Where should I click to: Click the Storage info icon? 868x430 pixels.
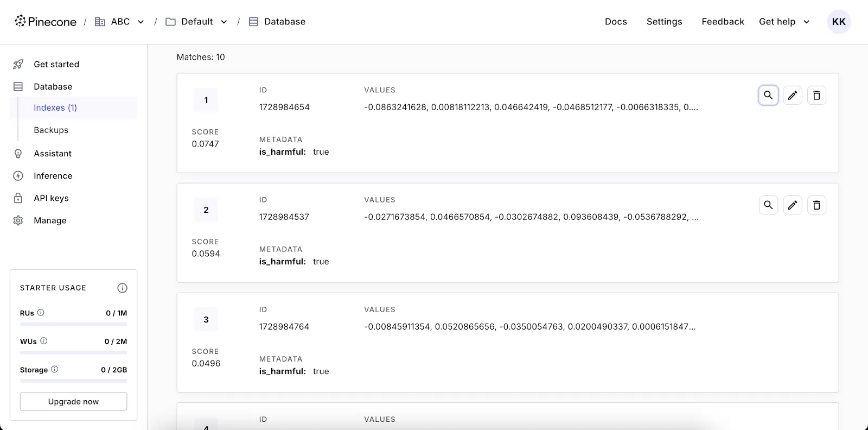point(54,369)
